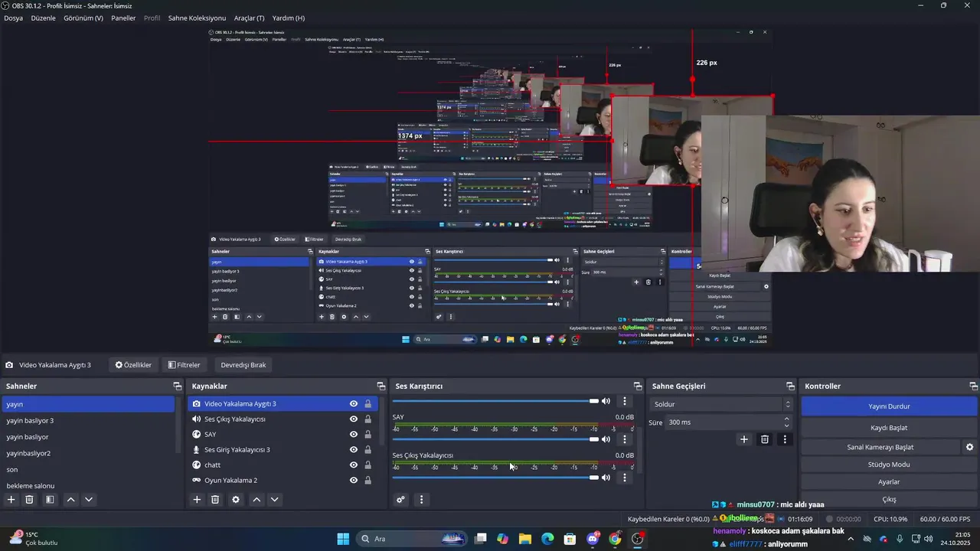Open source properties gear in Kaynaklar toolbar
The height and width of the screenshot is (551, 980).
(236, 500)
